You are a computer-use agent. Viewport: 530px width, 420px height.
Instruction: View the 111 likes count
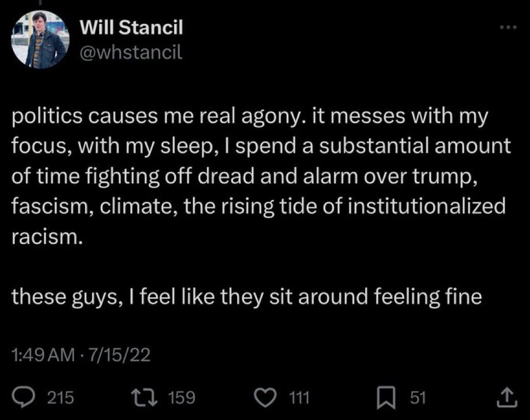[x=300, y=398]
